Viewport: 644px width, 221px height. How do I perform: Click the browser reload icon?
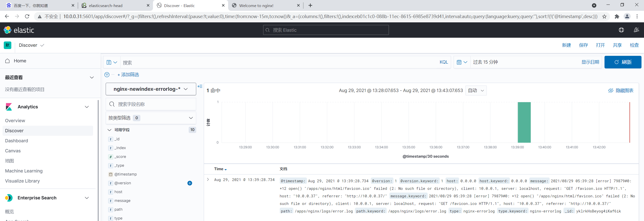[27, 16]
